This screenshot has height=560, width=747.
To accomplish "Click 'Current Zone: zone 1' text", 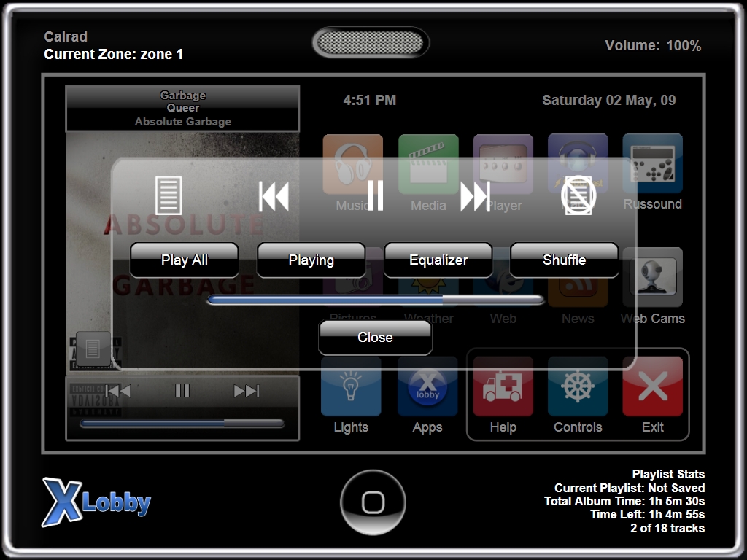I will 113,54.
